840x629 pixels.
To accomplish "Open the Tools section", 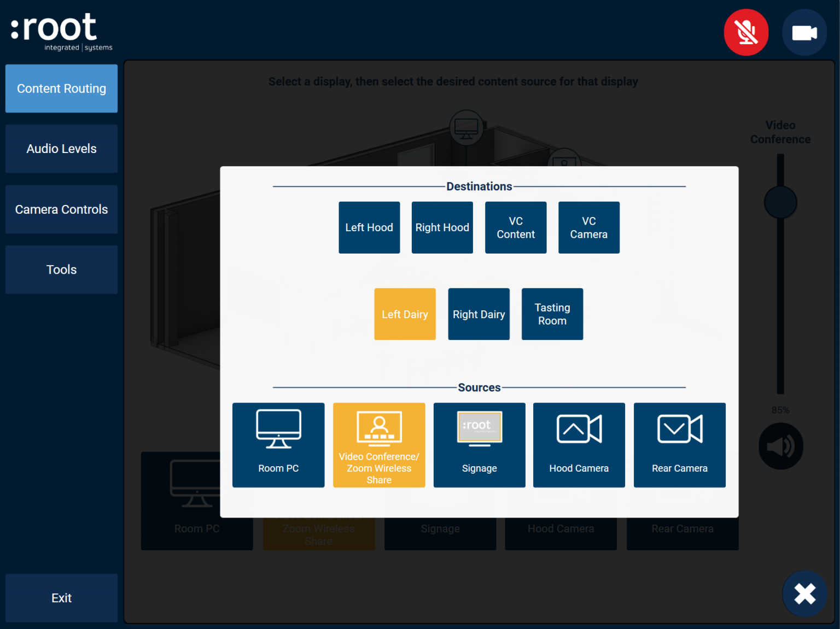I will 61,269.
